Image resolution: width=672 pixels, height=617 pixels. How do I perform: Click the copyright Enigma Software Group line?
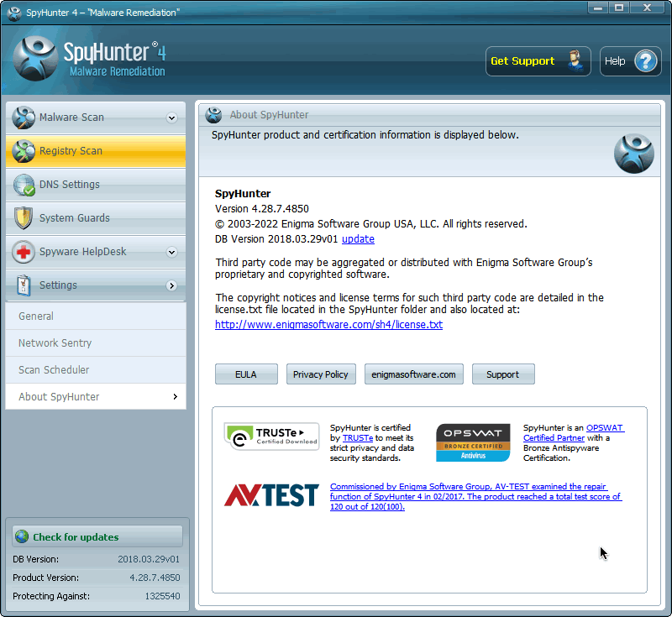[371, 224]
